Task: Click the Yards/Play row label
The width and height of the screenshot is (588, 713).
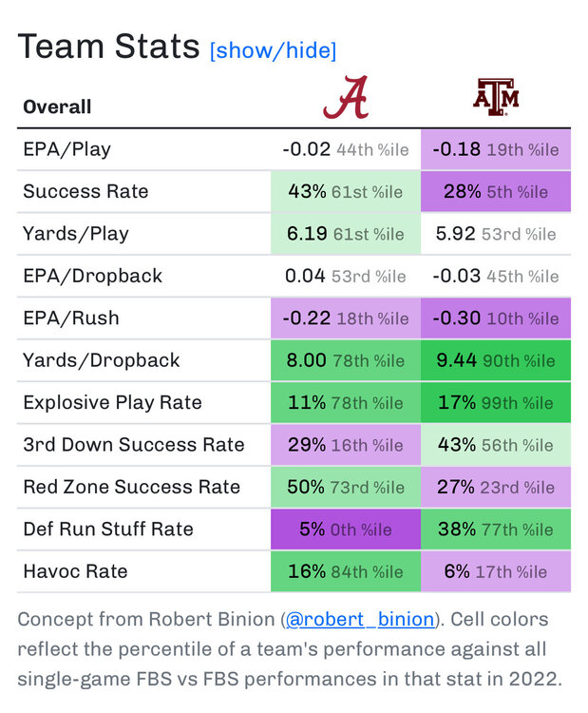Action: (76, 234)
